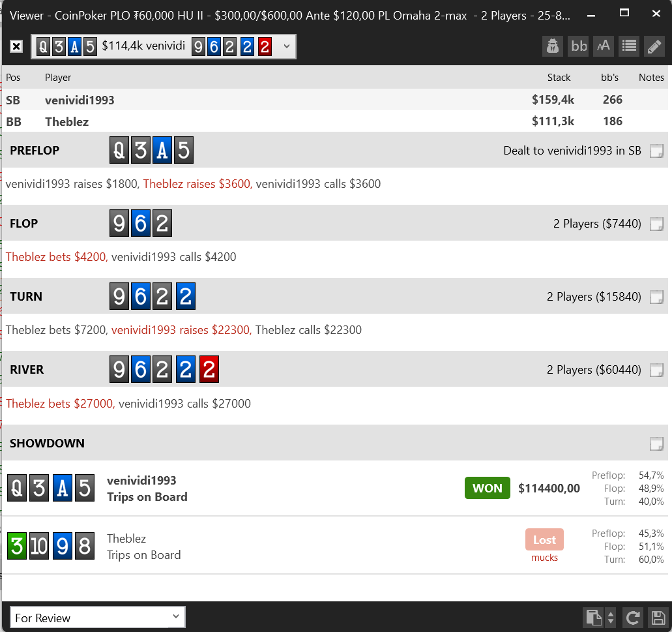Open the For Review tag dropdown
The image size is (672, 632).
point(98,618)
